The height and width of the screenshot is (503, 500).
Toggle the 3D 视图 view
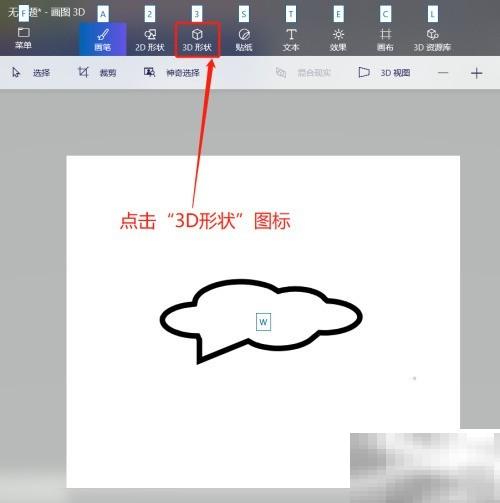tap(384, 72)
